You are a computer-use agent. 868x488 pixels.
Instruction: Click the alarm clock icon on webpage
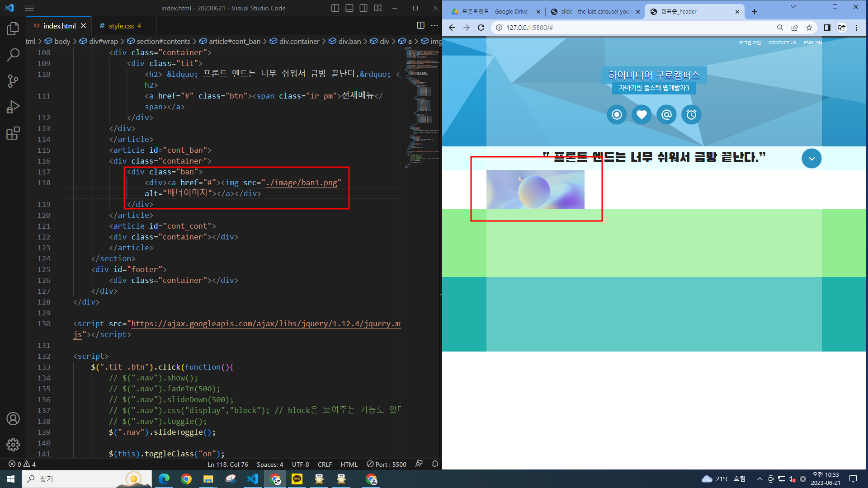(x=691, y=115)
